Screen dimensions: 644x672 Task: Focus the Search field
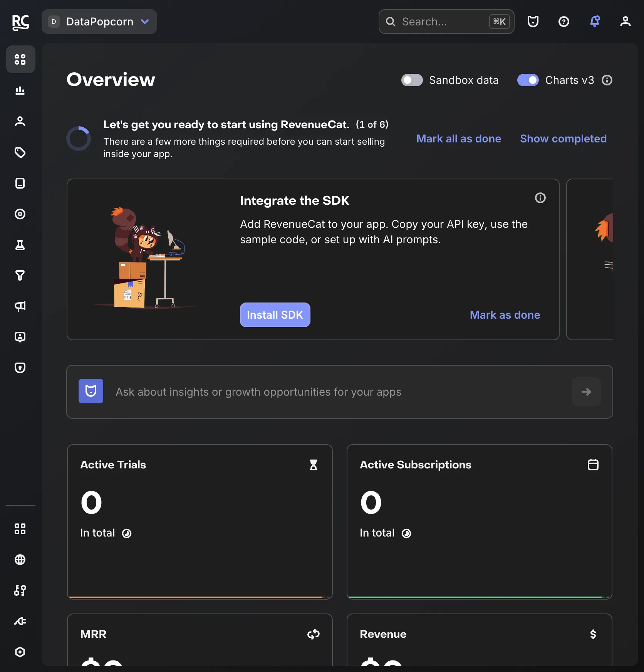tap(446, 22)
